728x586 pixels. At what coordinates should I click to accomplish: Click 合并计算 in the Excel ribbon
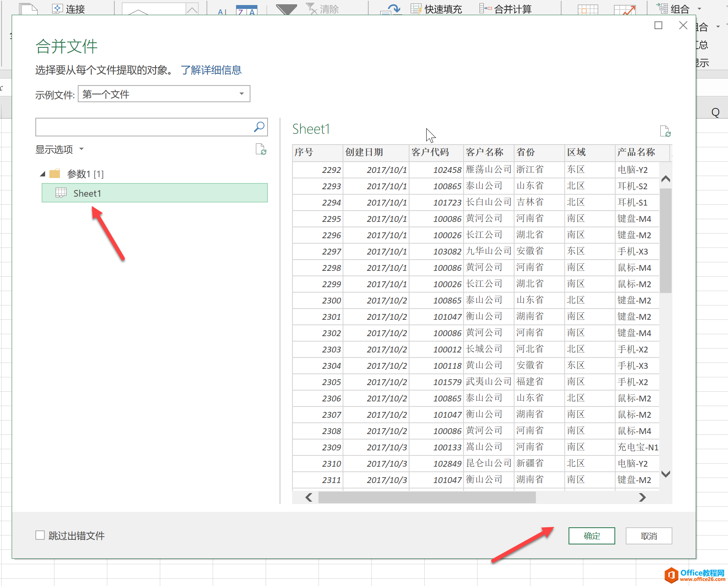click(506, 9)
